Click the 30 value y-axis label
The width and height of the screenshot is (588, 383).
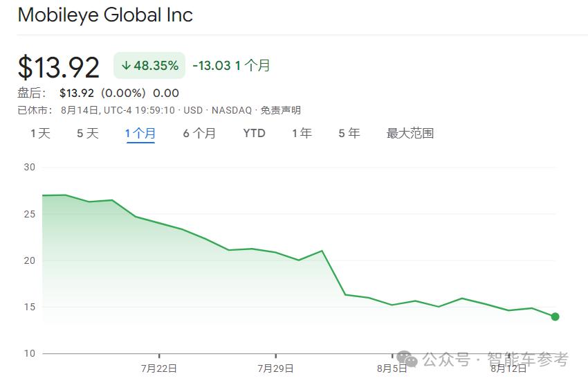pyautogui.click(x=28, y=167)
